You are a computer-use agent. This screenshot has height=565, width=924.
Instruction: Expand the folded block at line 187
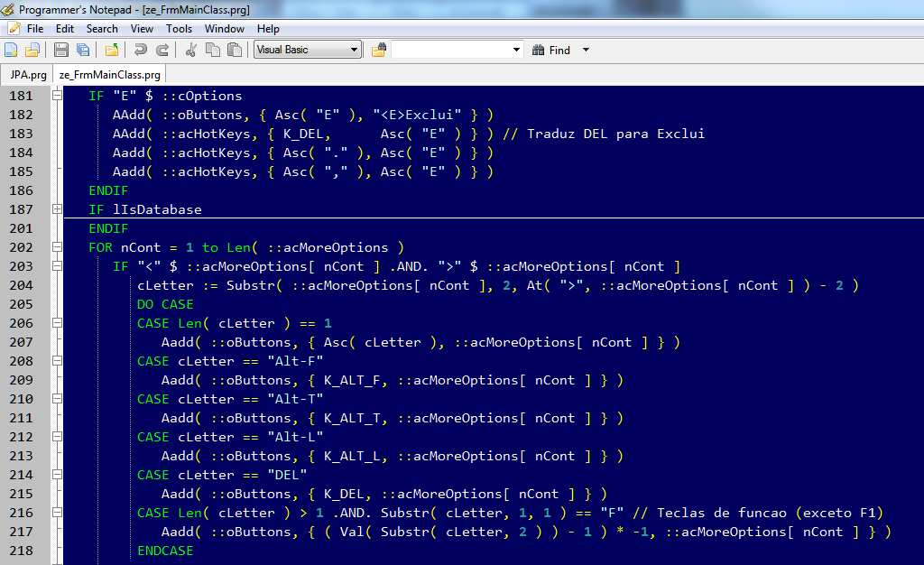(x=57, y=209)
